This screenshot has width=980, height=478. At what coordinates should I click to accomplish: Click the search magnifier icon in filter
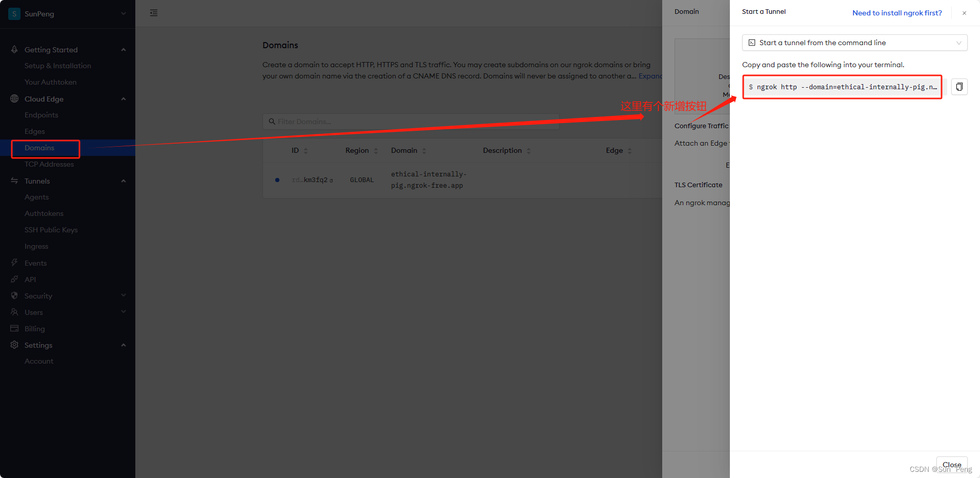point(272,122)
